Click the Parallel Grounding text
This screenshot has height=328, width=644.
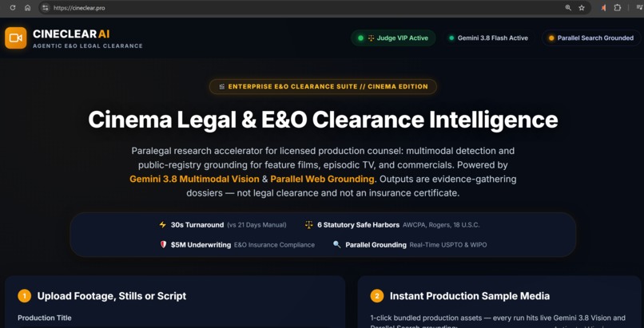376,245
